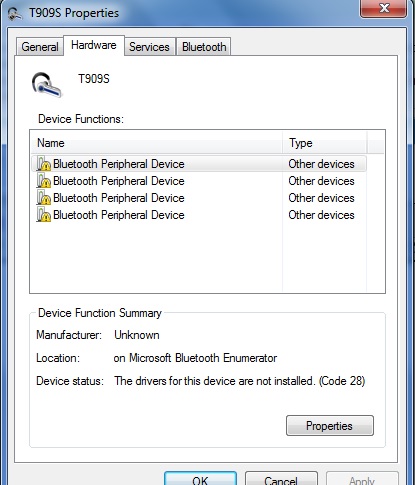The width and height of the screenshot is (415, 485).
Task: Click the large T909S headset device icon
Action: tap(46, 85)
